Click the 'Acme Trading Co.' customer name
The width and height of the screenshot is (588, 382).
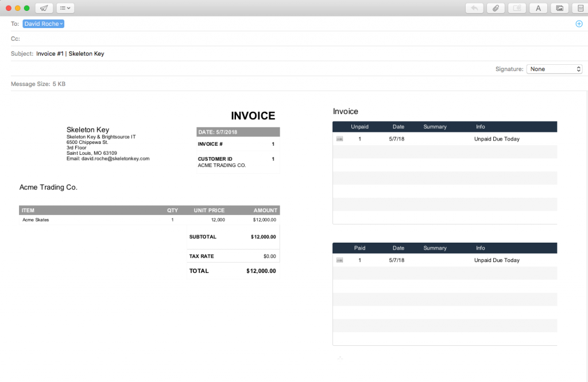(48, 187)
